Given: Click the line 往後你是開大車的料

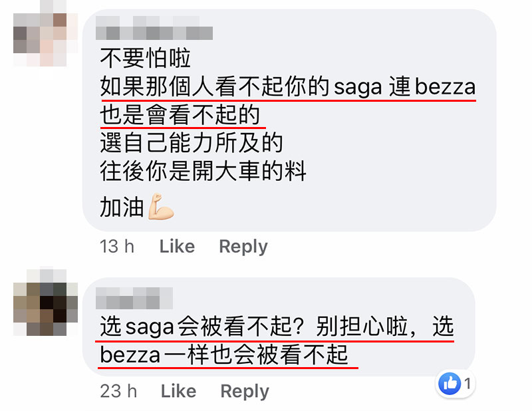Looking at the screenshot, I should tap(203, 171).
